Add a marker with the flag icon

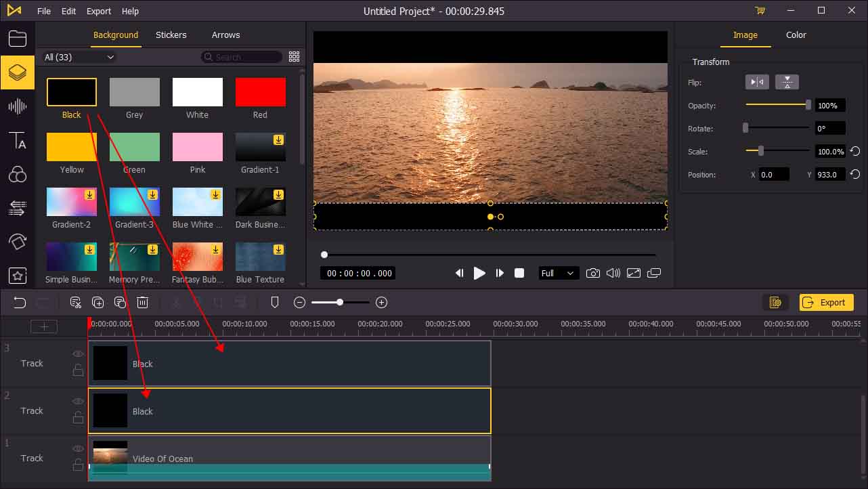coord(274,302)
